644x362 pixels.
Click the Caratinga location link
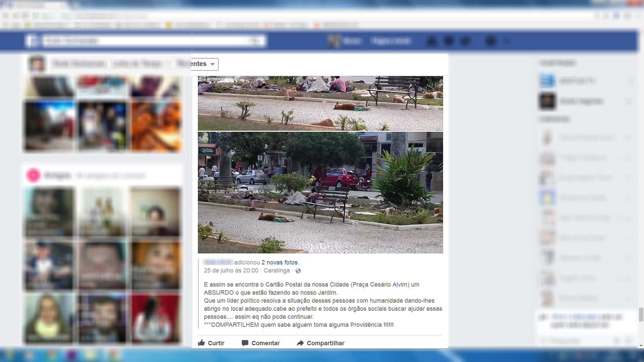tap(276, 270)
